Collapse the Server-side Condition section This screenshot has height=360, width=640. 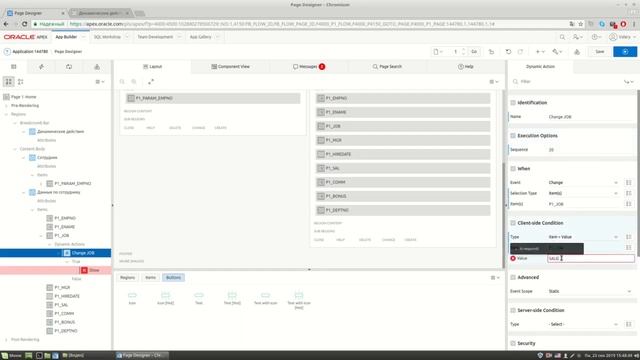point(513,310)
